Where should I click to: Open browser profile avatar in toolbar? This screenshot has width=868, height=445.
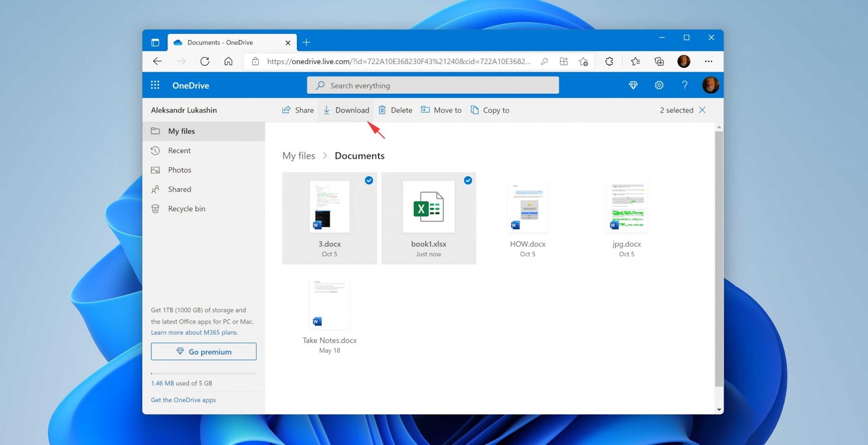coord(684,61)
